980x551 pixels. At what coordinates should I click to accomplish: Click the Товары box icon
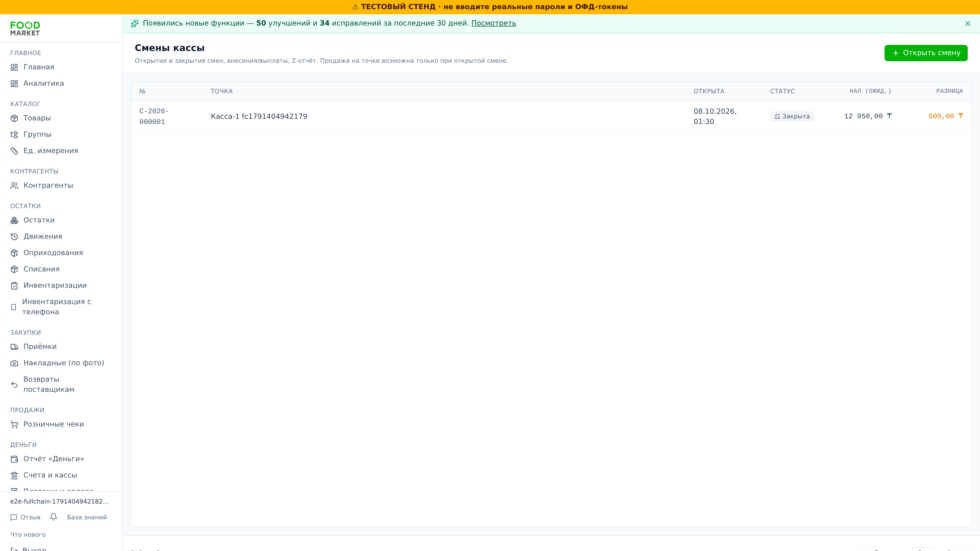click(15, 118)
